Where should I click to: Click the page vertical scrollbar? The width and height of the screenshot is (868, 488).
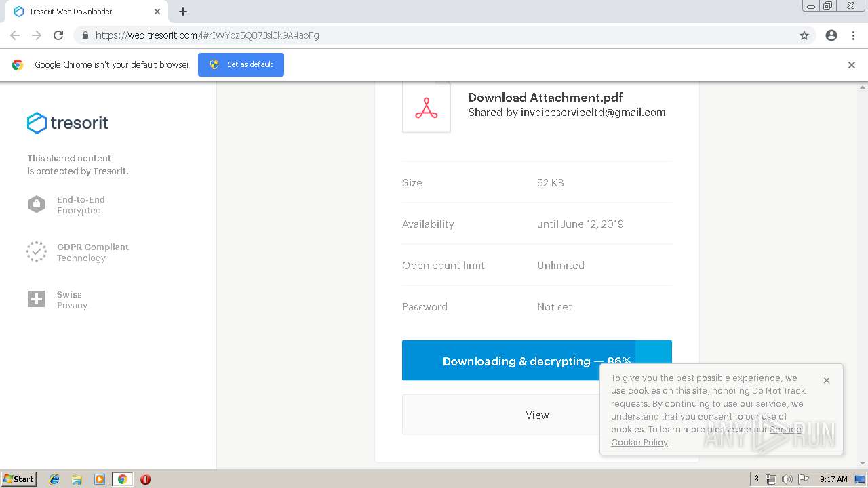point(863,274)
